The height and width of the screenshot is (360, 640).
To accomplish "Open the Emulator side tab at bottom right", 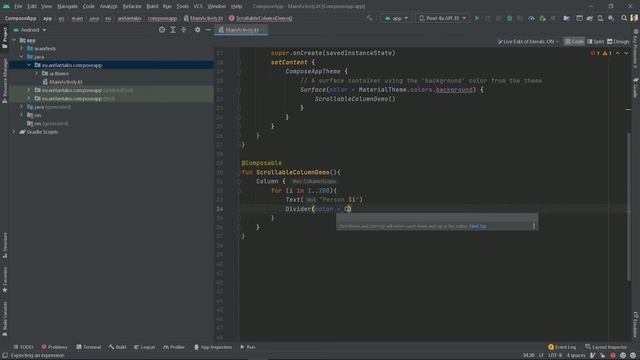I will (636, 324).
